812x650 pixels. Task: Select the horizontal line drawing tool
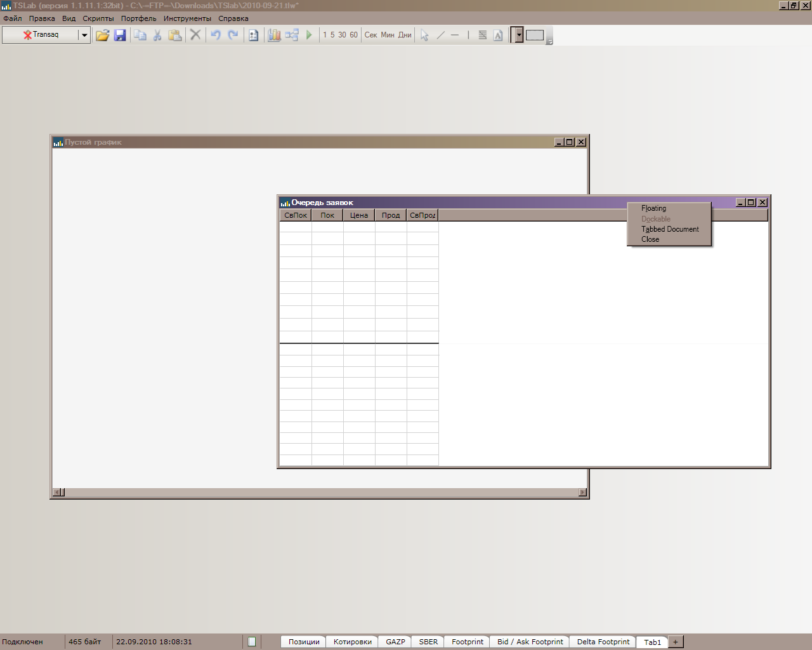coord(454,35)
